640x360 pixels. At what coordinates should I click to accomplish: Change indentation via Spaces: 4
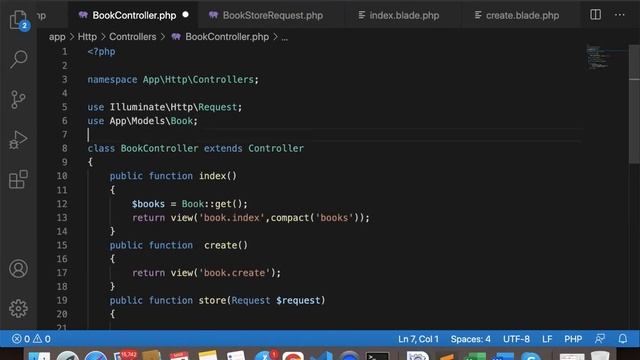[471, 339]
